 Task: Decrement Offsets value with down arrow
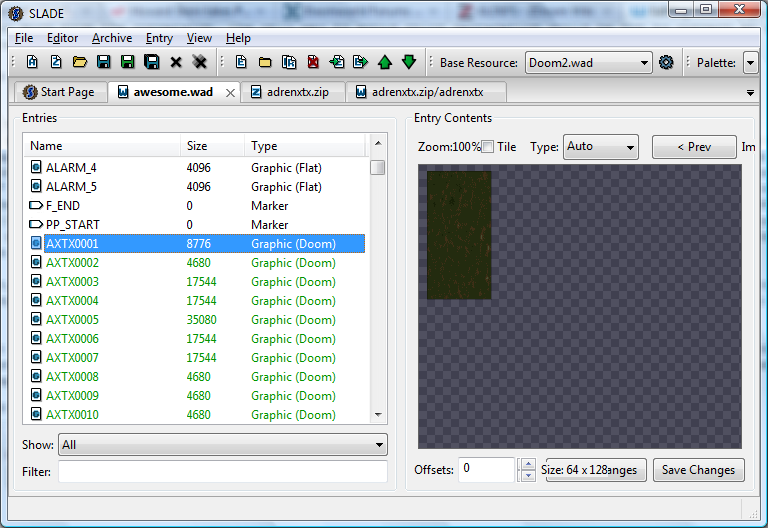point(528,475)
